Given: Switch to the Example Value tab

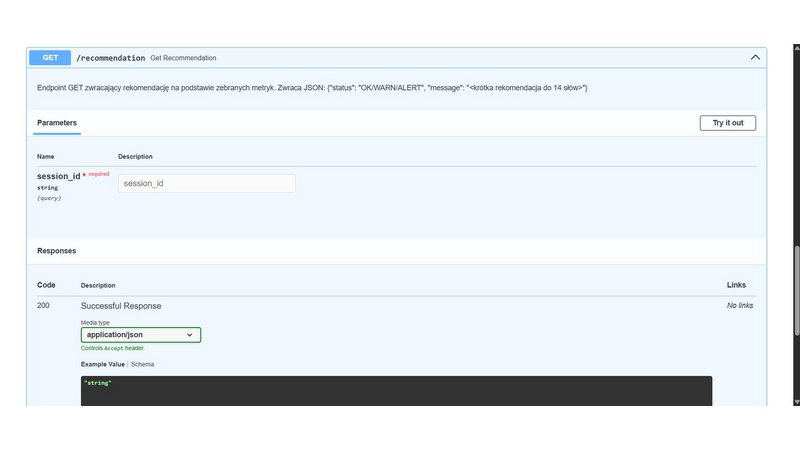Looking at the screenshot, I should pyautogui.click(x=102, y=364).
